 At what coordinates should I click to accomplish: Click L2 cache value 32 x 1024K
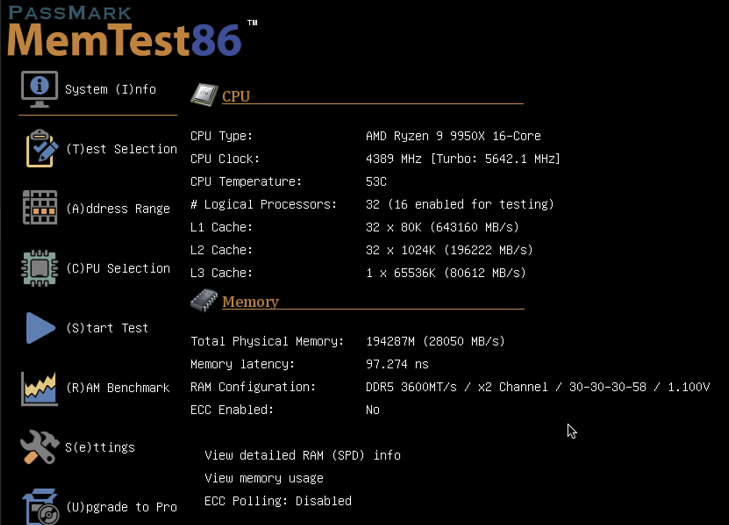[x=449, y=250]
